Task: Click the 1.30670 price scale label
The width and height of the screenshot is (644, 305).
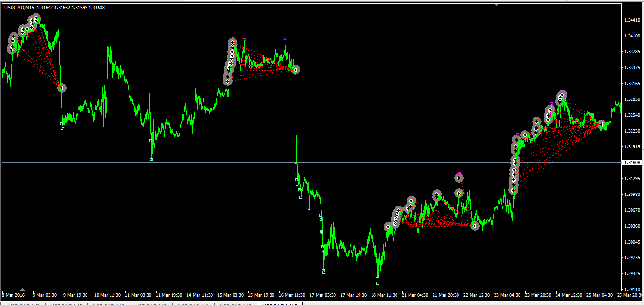Action: (632, 210)
